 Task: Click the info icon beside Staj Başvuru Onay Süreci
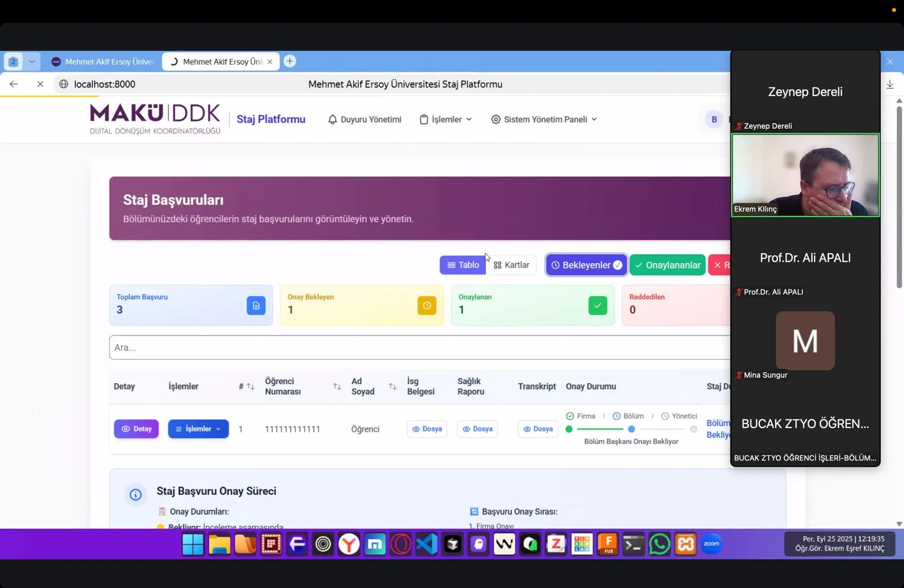(136, 495)
